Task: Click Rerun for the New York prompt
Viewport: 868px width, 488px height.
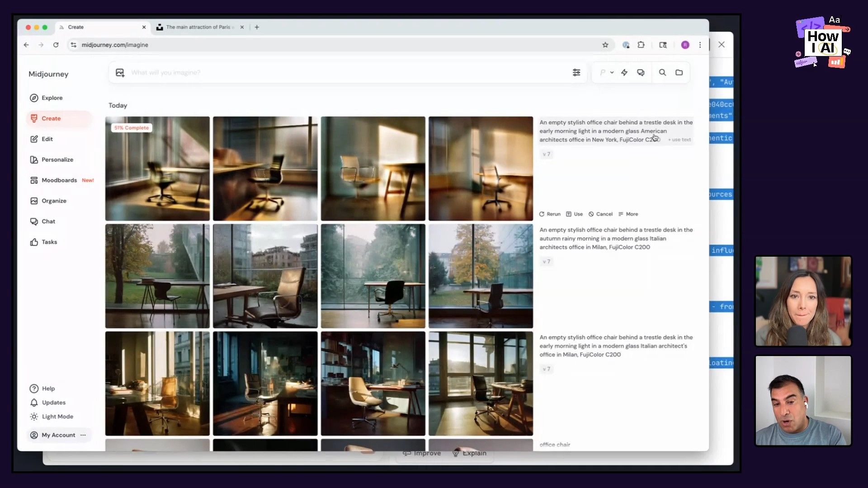Action: (550, 214)
